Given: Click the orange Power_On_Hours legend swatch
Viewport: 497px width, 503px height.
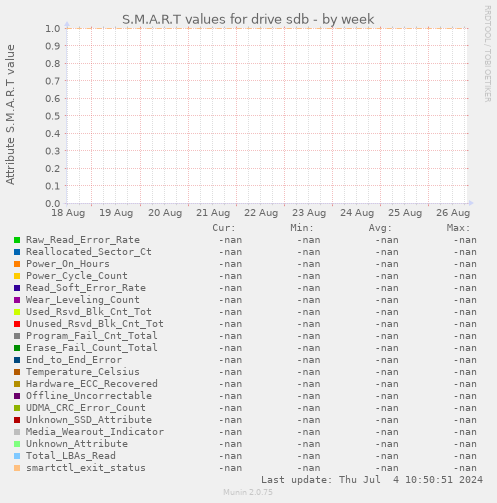Looking at the screenshot, I should click(x=17, y=264).
